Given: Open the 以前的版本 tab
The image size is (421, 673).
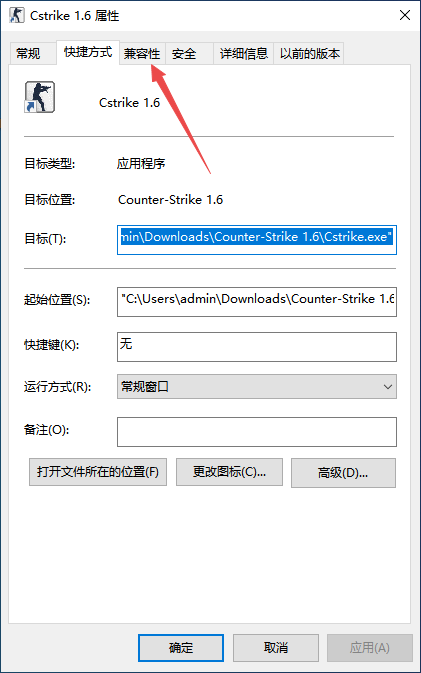Looking at the screenshot, I should [x=309, y=54].
